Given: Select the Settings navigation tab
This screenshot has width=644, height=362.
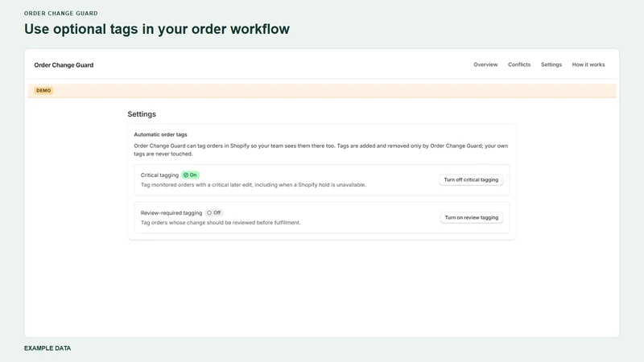Looking at the screenshot, I should pos(551,65).
